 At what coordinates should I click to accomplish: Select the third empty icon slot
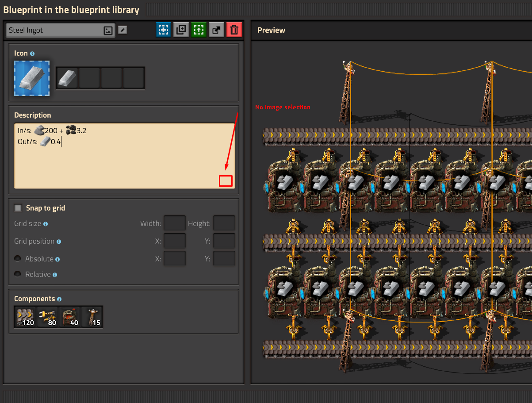(111, 78)
